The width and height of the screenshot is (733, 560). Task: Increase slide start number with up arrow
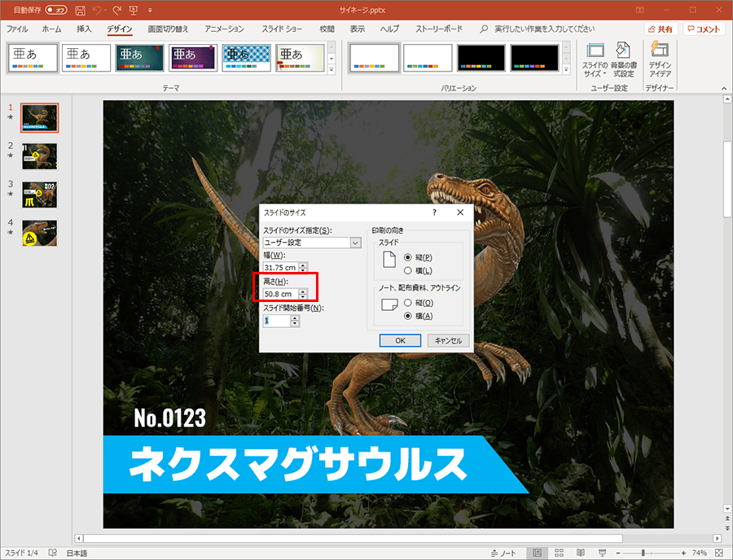click(x=295, y=318)
